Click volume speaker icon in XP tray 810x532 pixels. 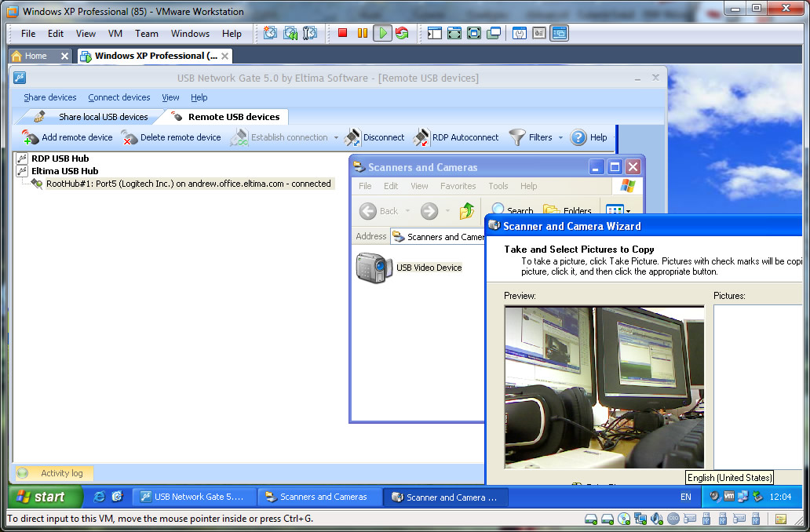pos(714,497)
